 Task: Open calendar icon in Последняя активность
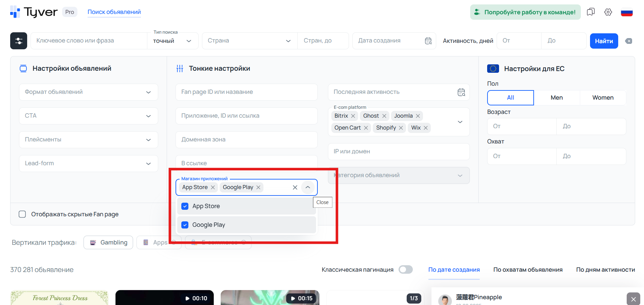tap(461, 92)
